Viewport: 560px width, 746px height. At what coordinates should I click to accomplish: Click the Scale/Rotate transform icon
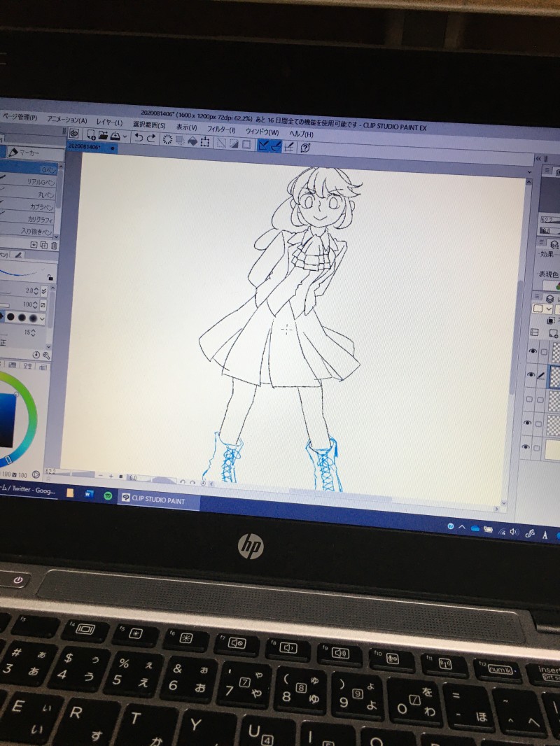(205, 142)
